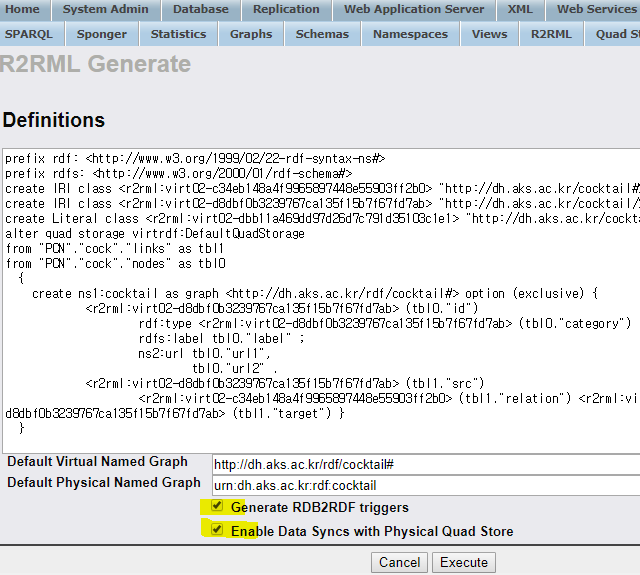The width and height of the screenshot is (640, 575).
Task: Switch to System Admin tab
Action: point(105,10)
